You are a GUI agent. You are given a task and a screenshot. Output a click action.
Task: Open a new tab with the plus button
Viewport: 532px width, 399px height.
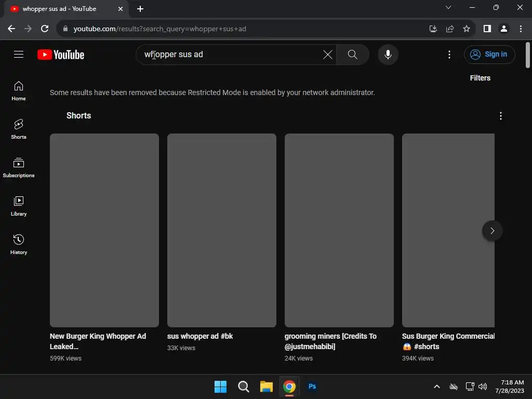pyautogui.click(x=140, y=9)
